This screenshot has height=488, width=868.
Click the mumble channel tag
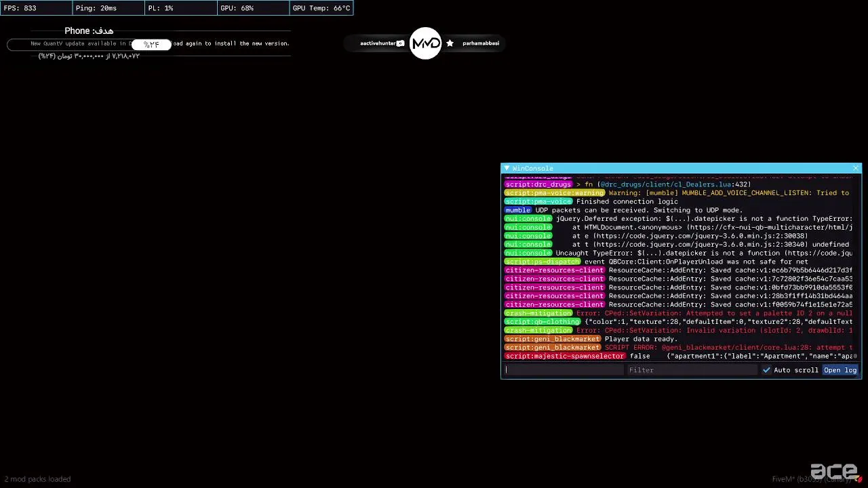click(x=518, y=210)
